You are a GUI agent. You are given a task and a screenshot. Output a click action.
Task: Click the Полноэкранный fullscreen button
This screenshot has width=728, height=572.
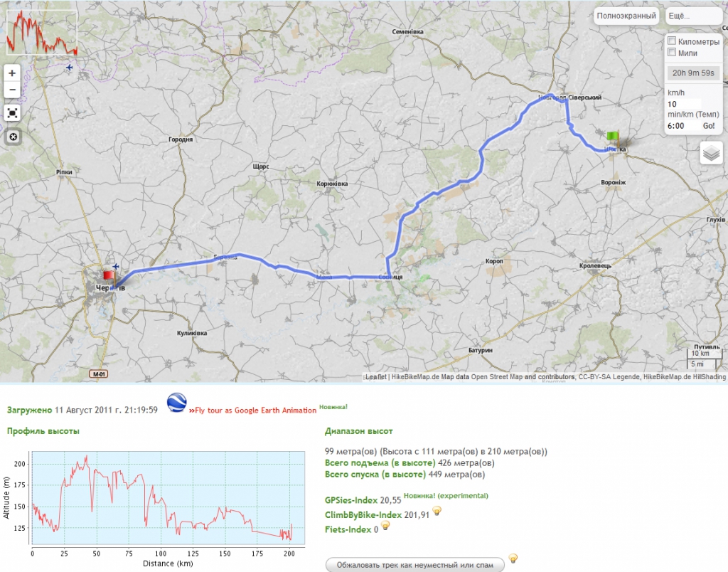[626, 16]
